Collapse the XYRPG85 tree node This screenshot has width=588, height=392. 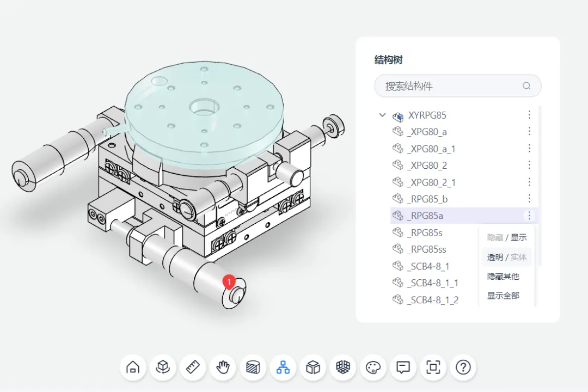tap(382, 115)
